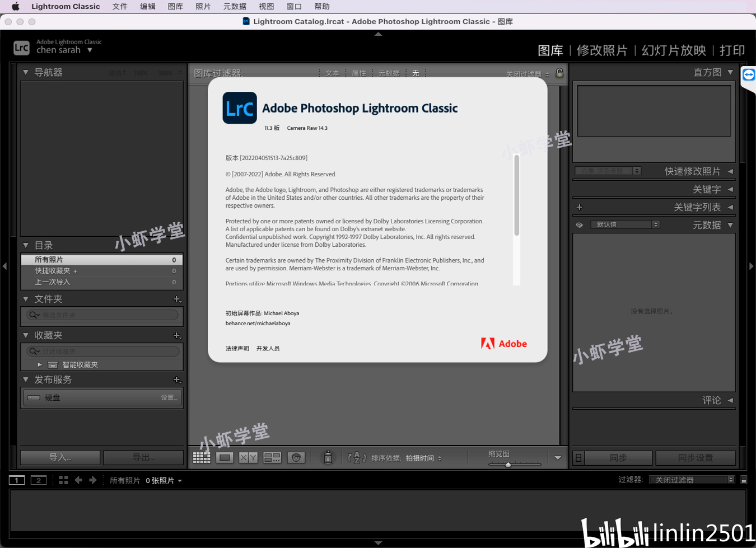Click the sync toggle switch left of 同步
The height and width of the screenshot is (548, 756).
tap(578, 458)
